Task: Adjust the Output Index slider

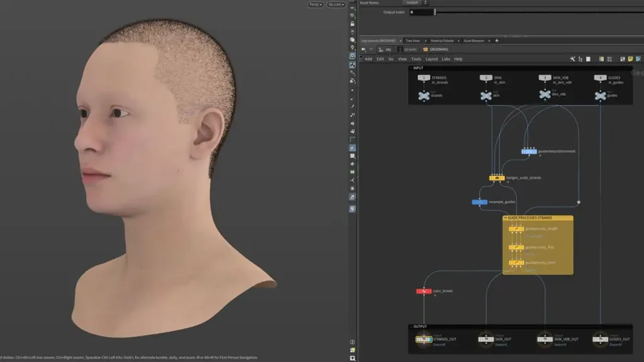Action: [x=435, y=12]
